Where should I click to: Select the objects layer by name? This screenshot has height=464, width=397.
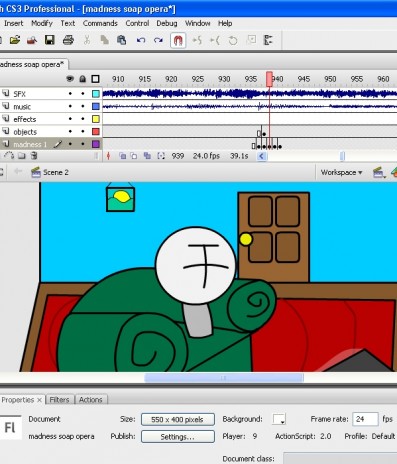(x=25, y=132)
